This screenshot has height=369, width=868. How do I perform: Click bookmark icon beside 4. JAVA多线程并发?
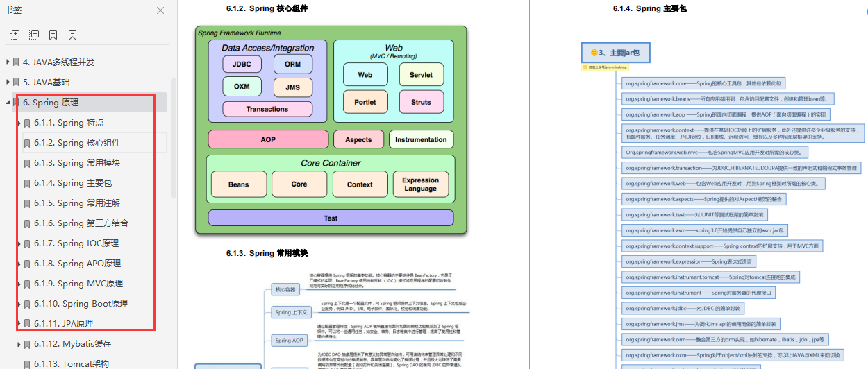pyautogui.click(x=16, y=62)
